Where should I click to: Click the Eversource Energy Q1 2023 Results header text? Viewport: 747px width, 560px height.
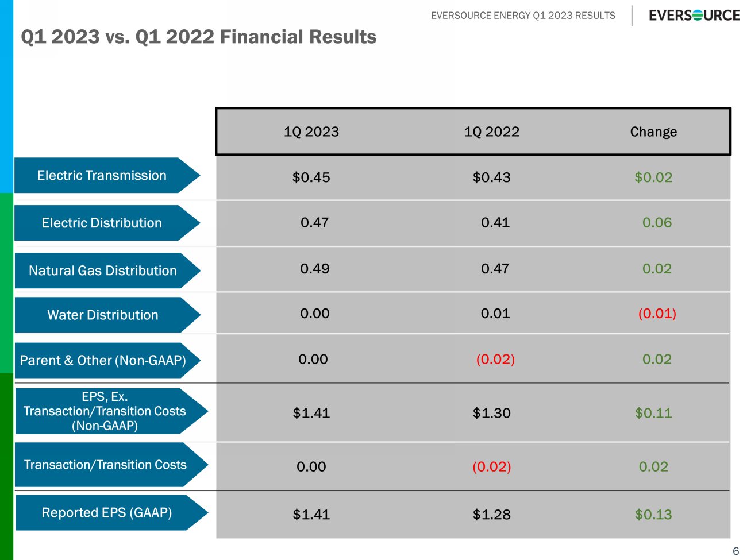coord(523,16)
